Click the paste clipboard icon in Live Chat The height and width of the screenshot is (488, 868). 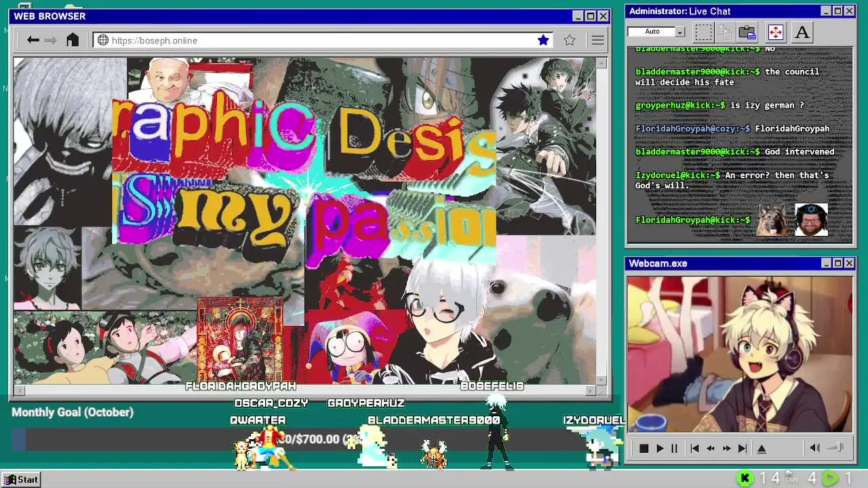747,32
